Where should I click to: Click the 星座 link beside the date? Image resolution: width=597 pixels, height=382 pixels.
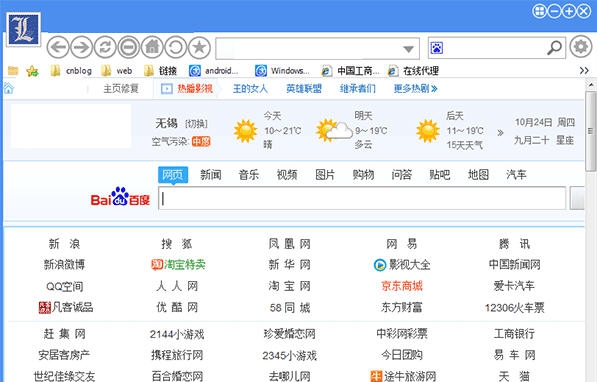(565, 140)
